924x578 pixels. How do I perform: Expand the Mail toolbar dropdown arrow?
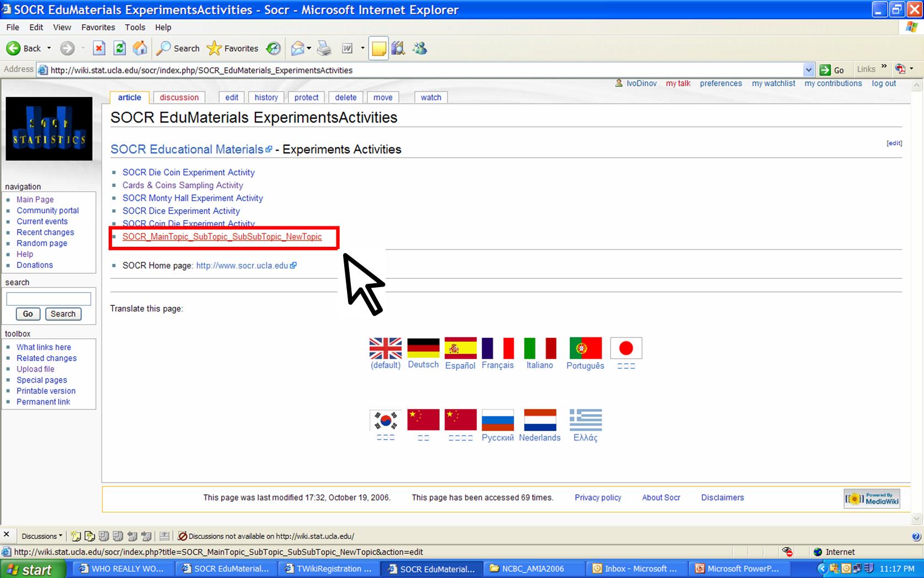309,49
